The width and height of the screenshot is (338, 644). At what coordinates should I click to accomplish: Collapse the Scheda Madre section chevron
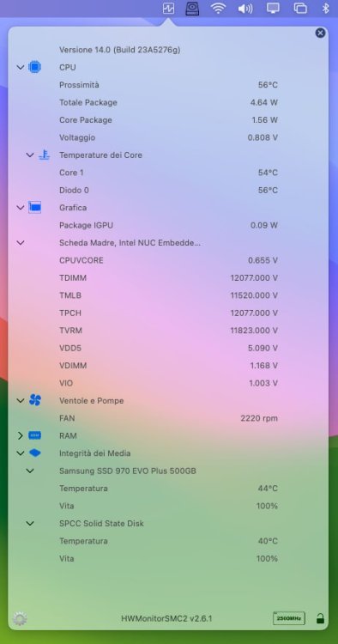tap(20, 243)
